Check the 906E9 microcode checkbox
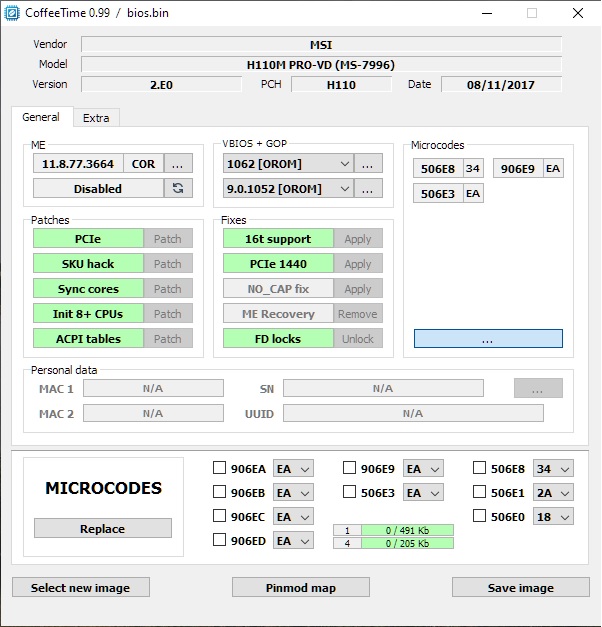This screenshot has width=602, height=627. point(349,468)
